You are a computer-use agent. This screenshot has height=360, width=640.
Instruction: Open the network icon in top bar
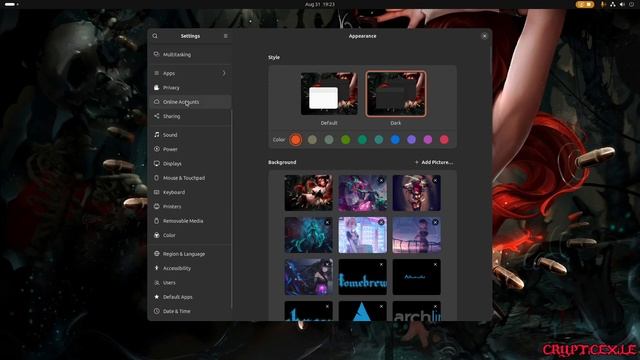click(613, 4)
